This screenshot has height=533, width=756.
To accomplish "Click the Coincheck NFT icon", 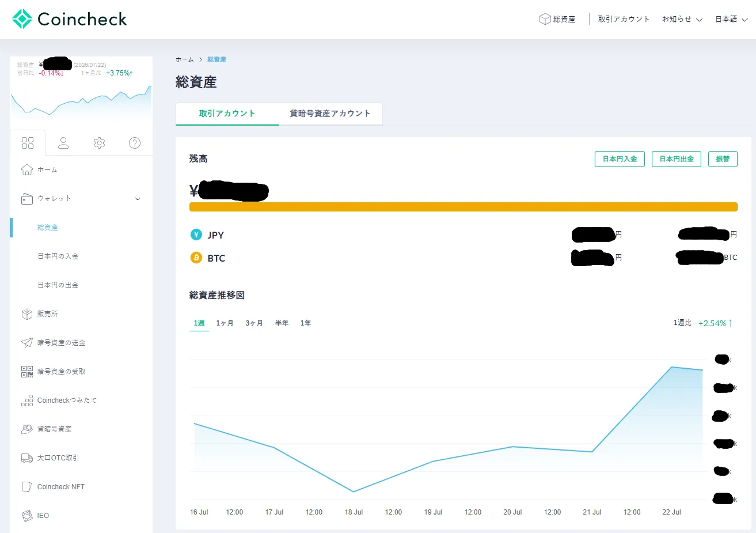I will [x=27, y=487].
